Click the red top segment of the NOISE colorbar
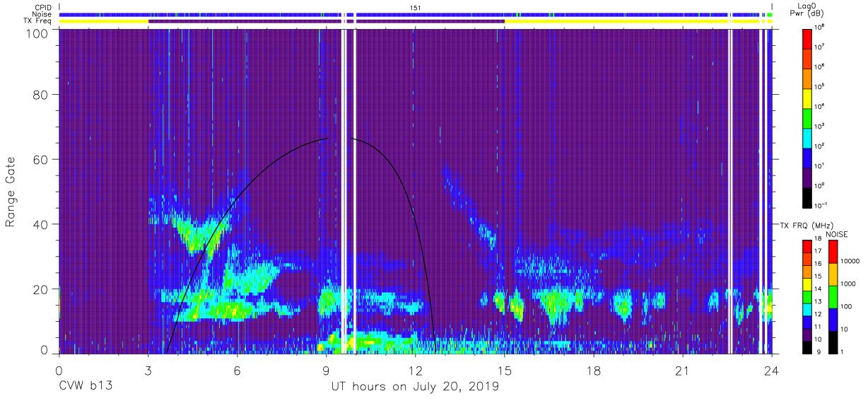This screenshot has height=401, width=868. tap(832, 252)
